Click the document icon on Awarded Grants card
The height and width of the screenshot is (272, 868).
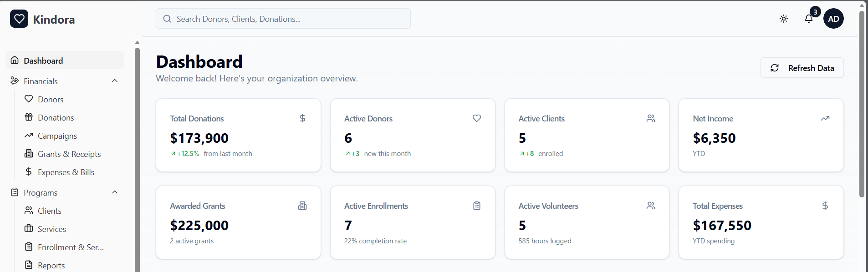pos(302,206)
